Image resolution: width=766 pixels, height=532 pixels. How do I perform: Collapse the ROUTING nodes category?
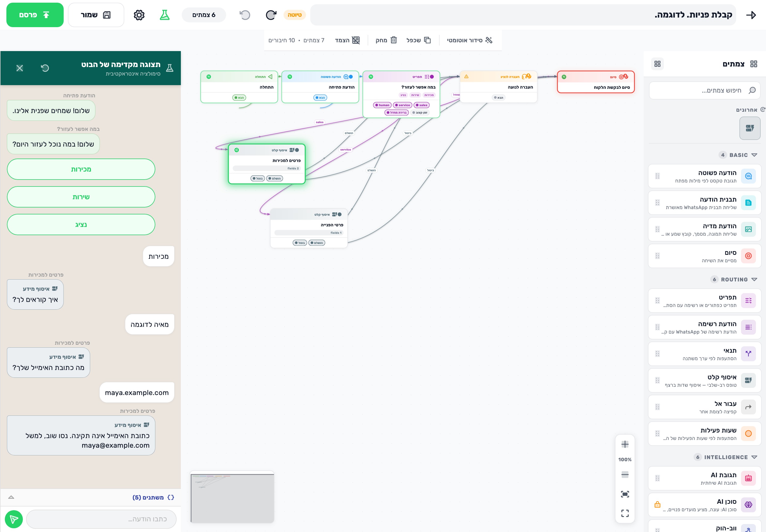[x=734, y=279]
